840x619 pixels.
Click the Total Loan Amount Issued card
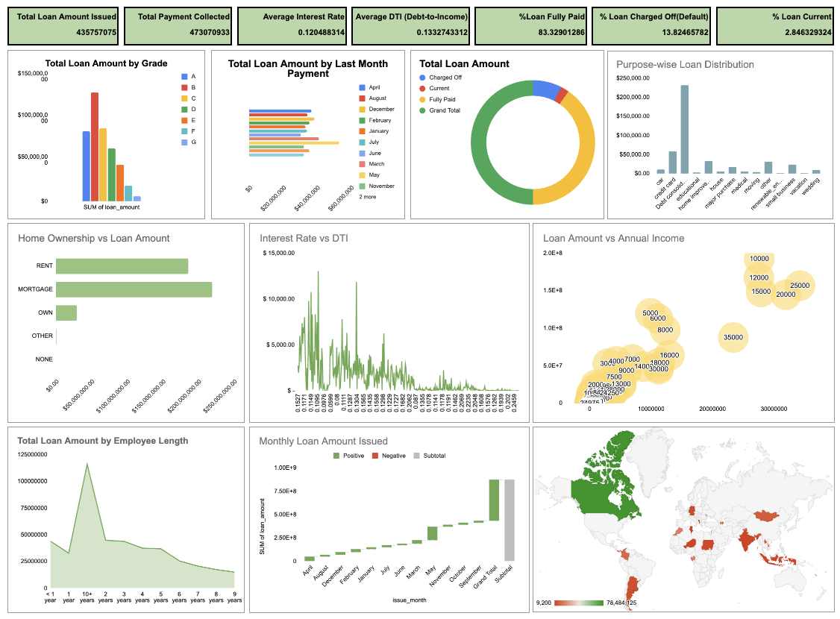62,25
